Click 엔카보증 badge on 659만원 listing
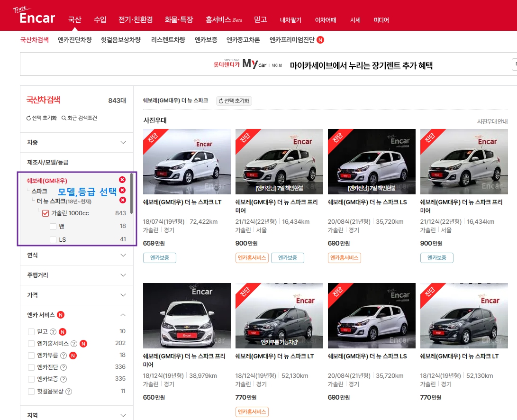 coord(160,258)
